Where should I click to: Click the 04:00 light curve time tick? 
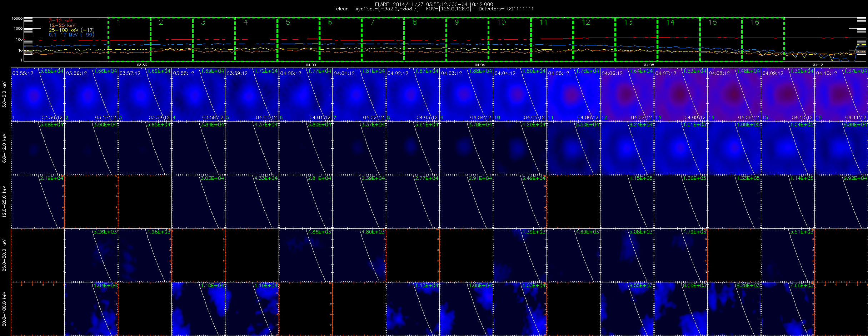(311, 65)
